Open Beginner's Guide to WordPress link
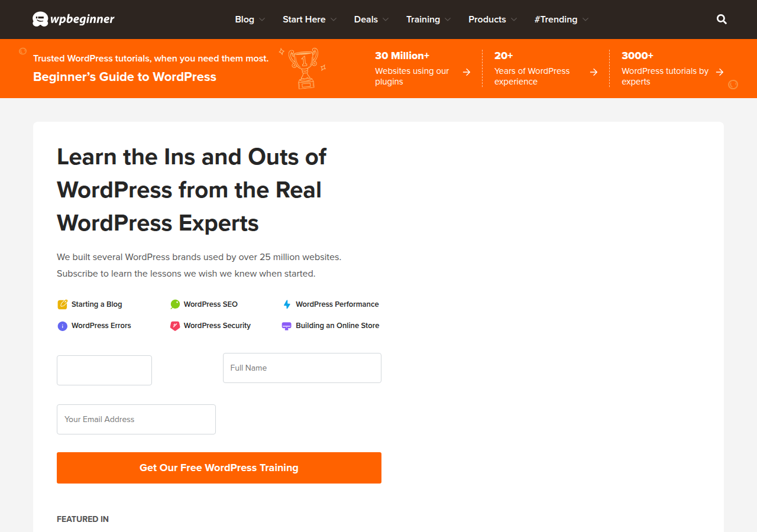757x532 pixels. tap(125, 77)
